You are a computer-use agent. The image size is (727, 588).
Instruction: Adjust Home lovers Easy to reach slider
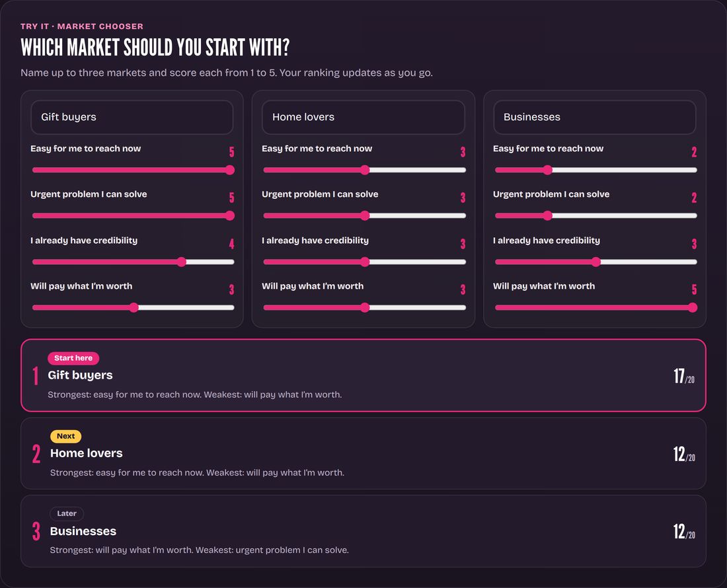tap(364, 170)
